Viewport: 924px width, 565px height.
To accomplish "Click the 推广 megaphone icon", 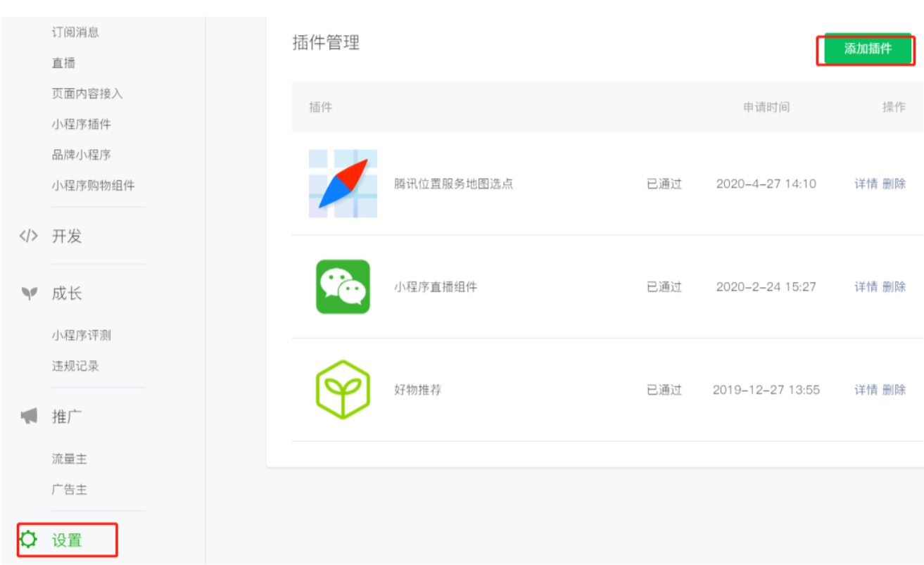I will (x=28, y=417).
